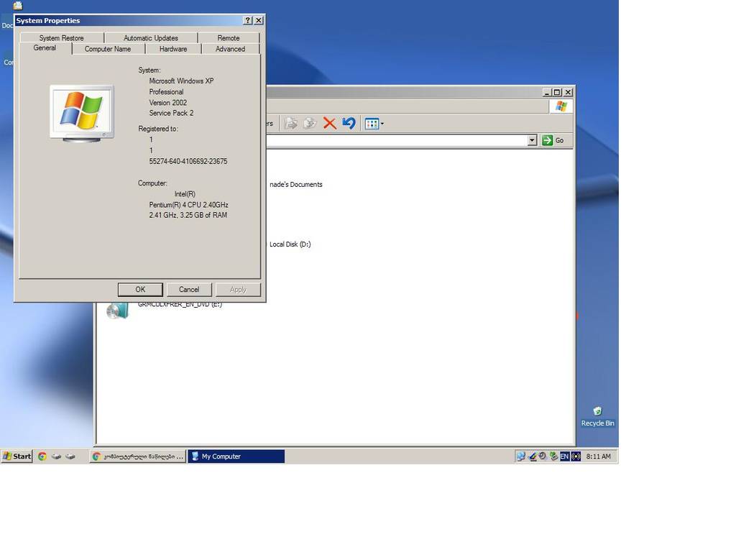Image resolution: width=736 pixels, height=560 pixels.
Task: Click the address bar field in My Computer
Action: 397,140
